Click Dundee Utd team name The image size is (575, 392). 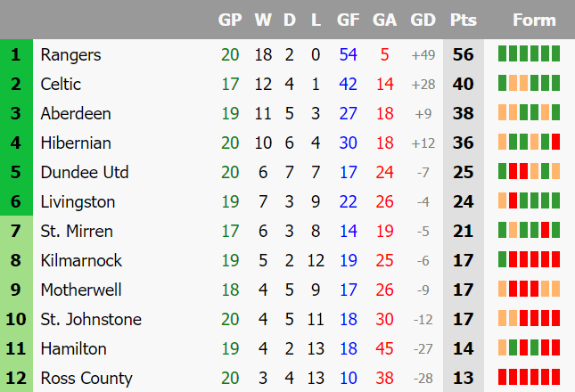[x=85, y=172]
